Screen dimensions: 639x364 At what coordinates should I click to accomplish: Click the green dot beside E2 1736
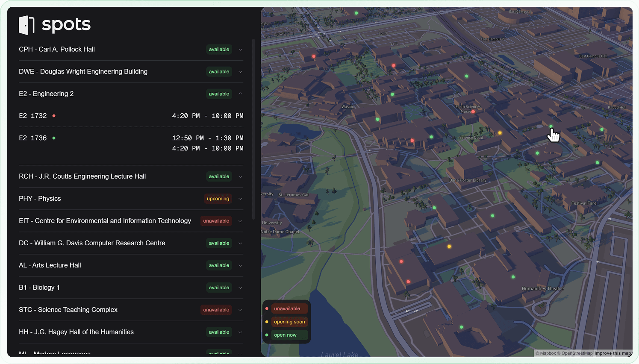pyautogui.click(x=54, y=138)
